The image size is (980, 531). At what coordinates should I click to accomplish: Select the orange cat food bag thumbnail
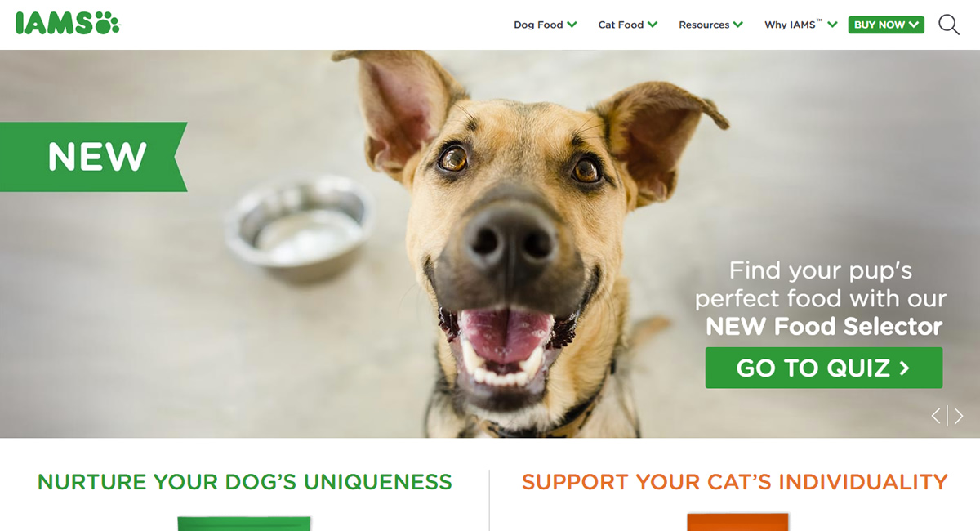(x=737, y=522)
